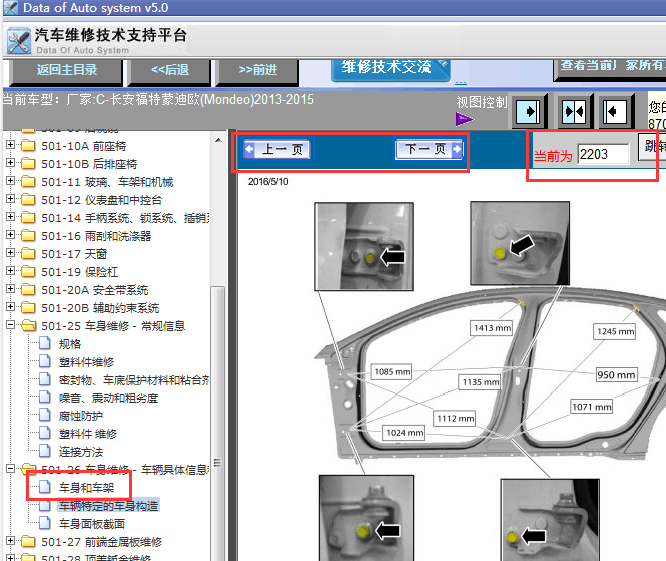Click the 跳转 jump button
This screenshot has height=561, width=666.
point(652,147)
